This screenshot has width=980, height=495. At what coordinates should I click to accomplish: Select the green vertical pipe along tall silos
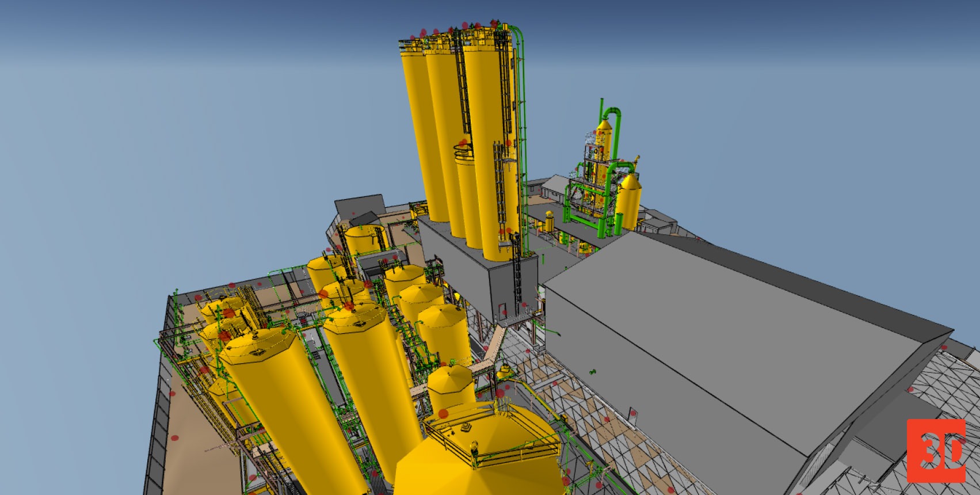(x=523, y=144)
